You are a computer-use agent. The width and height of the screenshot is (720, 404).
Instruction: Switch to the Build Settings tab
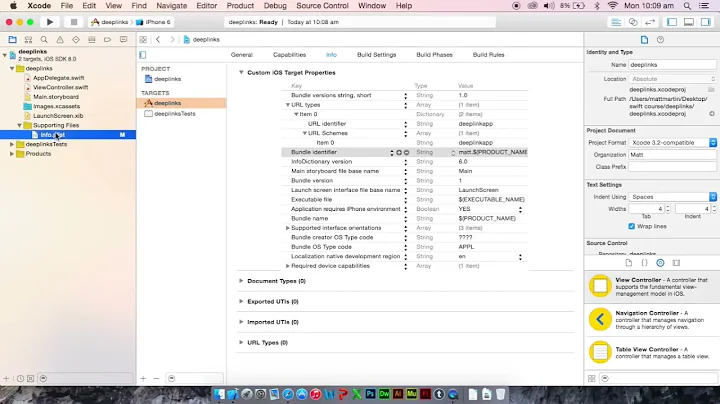[377, 55]
